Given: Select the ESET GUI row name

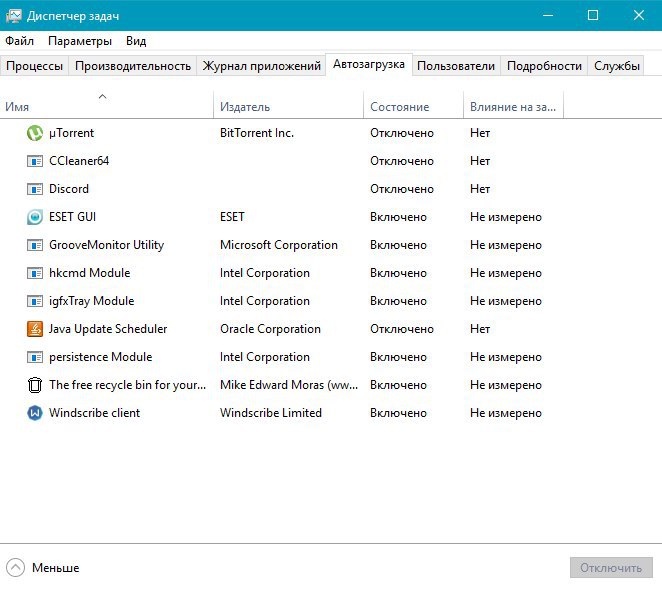Looking at the screenshot, I should pyautogui.click(x=73, y=217).
